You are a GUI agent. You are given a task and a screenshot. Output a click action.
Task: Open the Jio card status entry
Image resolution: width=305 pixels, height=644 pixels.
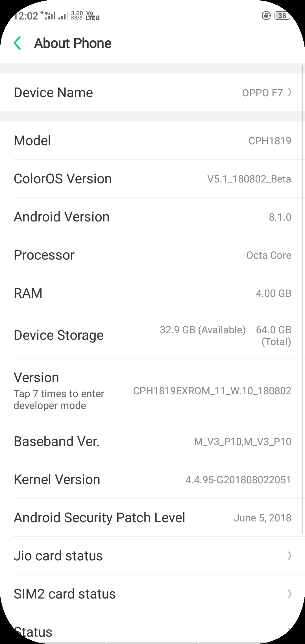[x=58, y=556]
